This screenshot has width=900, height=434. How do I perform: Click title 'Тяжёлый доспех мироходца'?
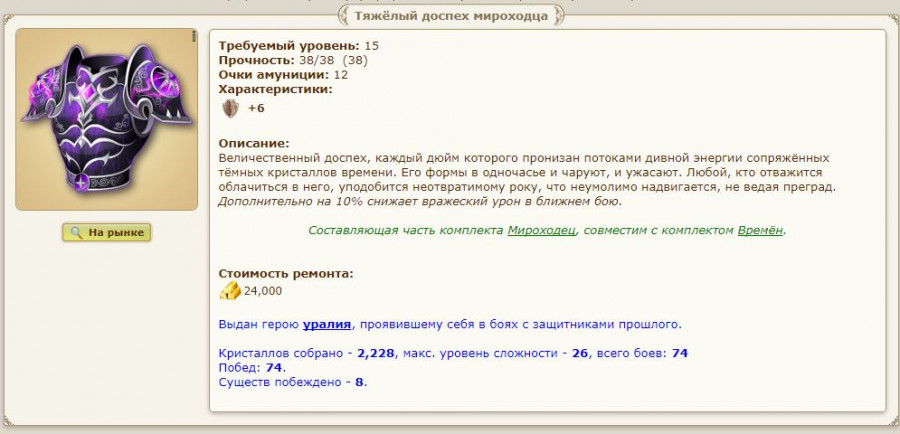[451, 16]
